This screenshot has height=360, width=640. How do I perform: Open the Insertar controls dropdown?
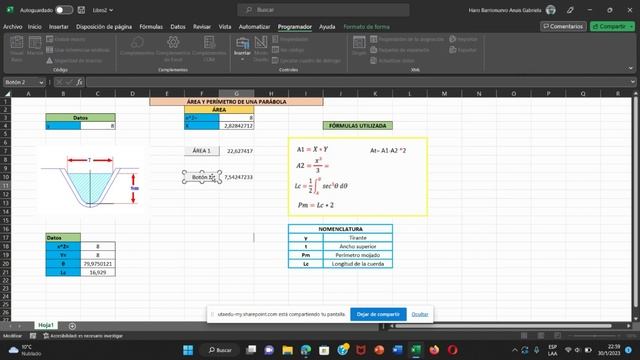tap(242, 48)
